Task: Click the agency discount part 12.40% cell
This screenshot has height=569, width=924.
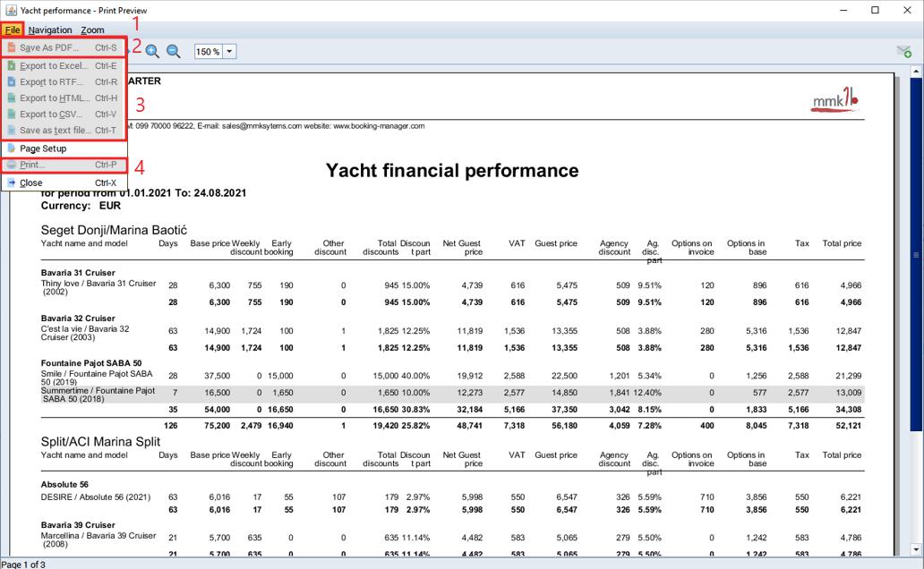Action: tap(647, 392)
